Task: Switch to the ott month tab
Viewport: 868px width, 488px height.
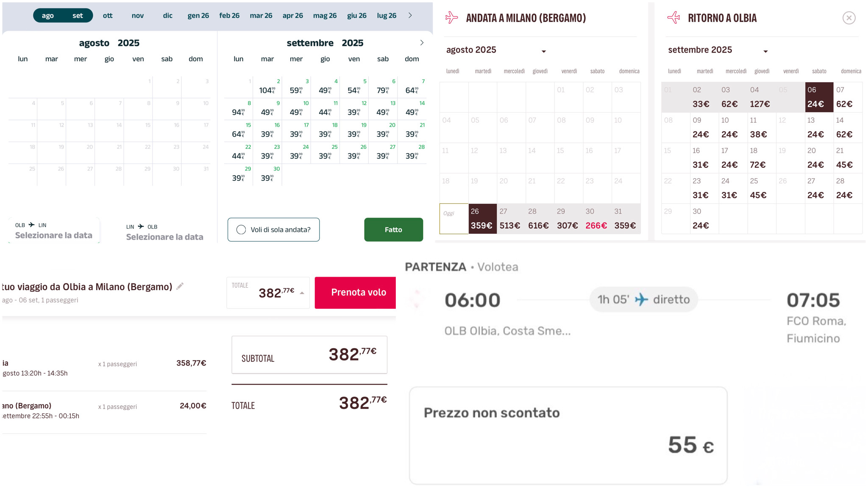Action: pos(108,15)
